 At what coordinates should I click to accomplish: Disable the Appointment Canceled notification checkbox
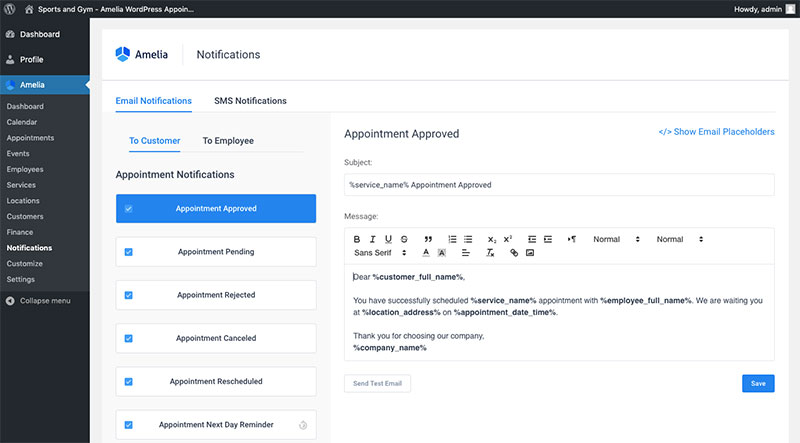128,338
